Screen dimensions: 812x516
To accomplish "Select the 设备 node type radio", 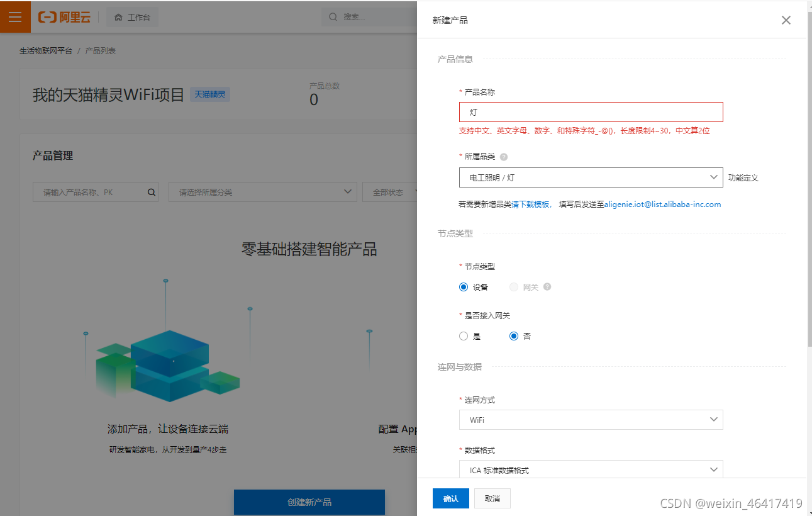I will [464, 287].
